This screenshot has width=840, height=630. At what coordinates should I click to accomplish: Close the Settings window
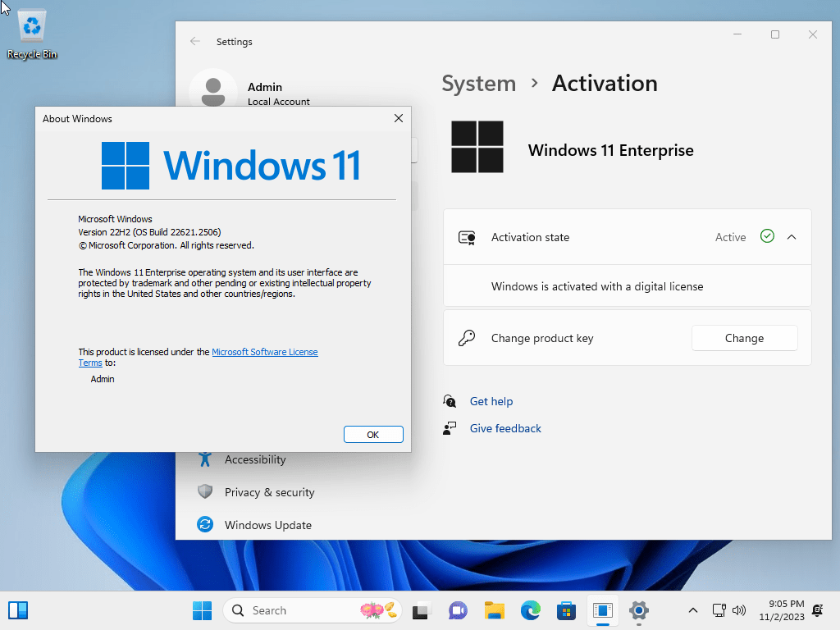[813, 34]
